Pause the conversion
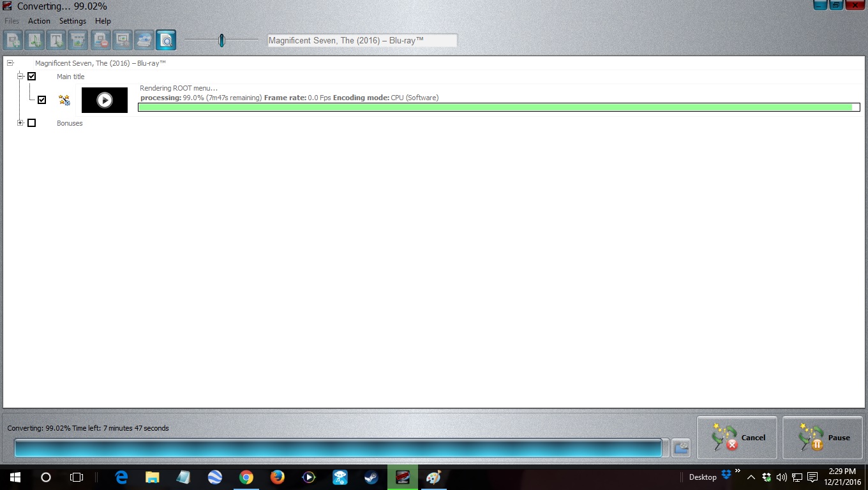This screenshot has height=490, width=868. click(x=823, y=438)
